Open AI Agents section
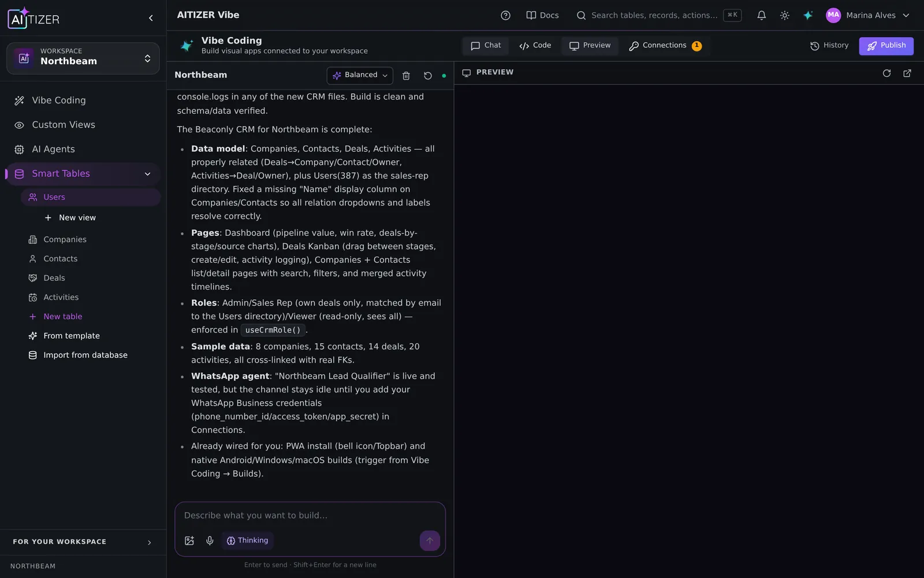Screen dimensions: 924x578 point(83,149)
